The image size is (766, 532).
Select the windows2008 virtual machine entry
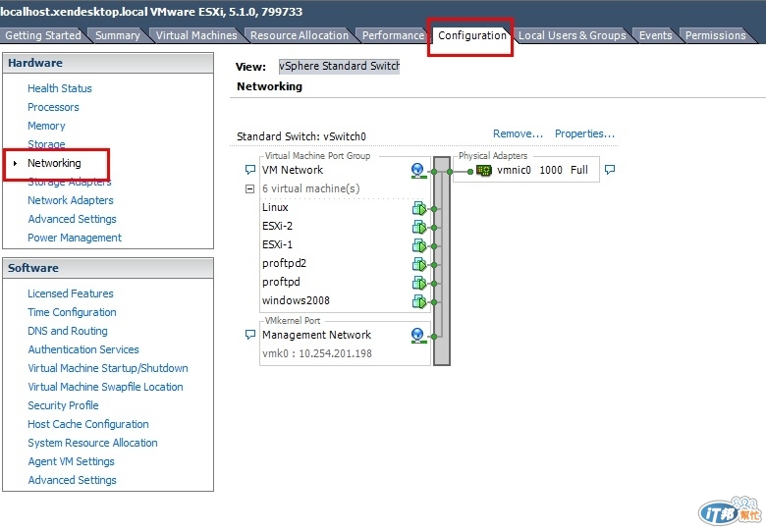(296, 300)
